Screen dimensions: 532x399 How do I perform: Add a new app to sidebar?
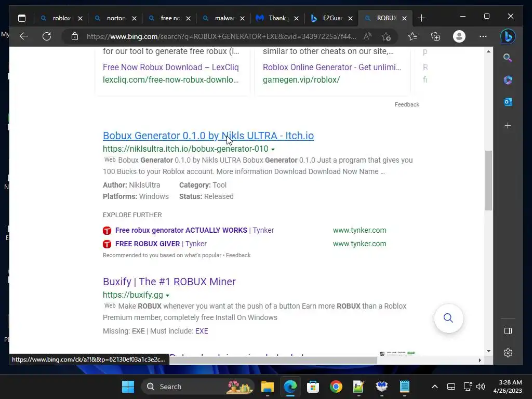click(508, 126)
